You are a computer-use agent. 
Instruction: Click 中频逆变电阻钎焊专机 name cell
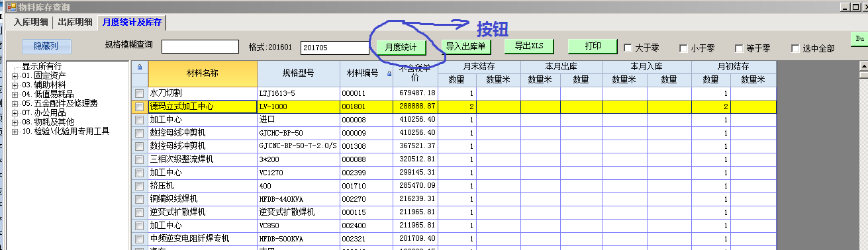[203, 239]
